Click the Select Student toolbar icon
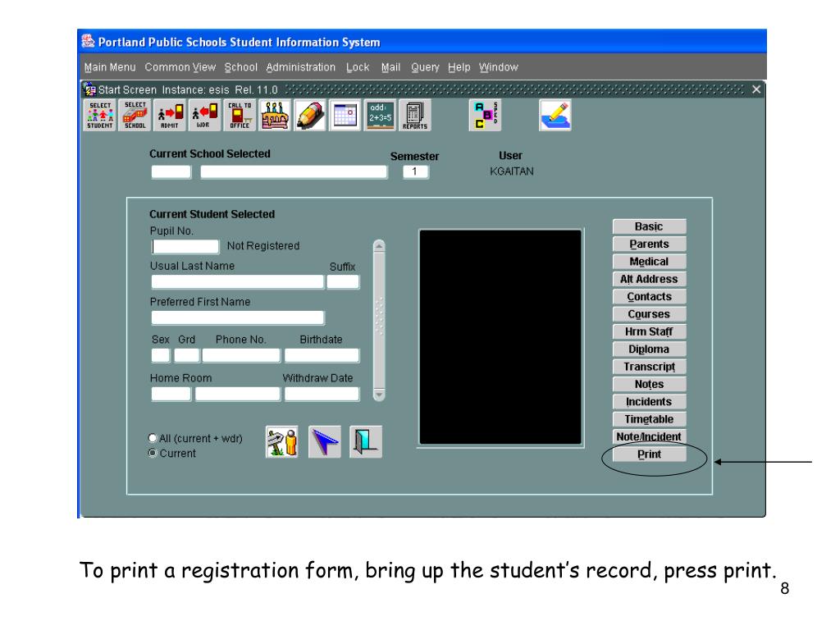The height and width of the screenshot is (630, 840). pos(100,115)
